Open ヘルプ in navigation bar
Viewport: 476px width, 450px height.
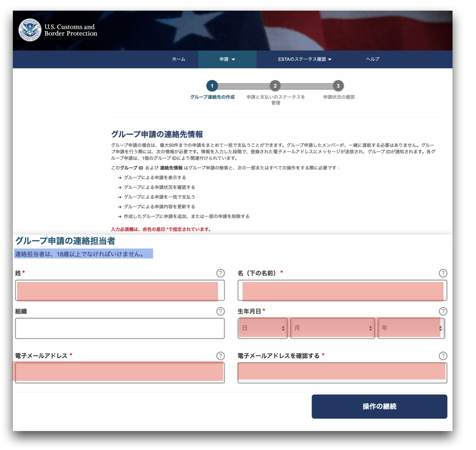[372, 59]
